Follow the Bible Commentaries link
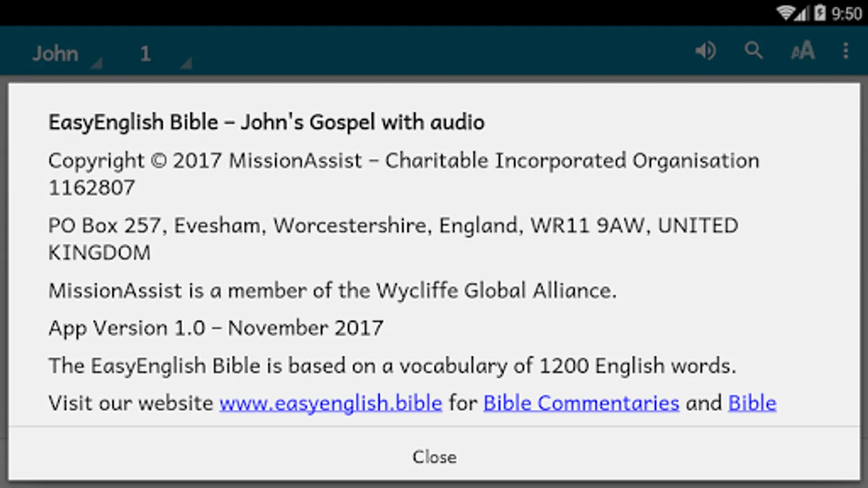Screen dimensions: 868x488 tap(581, 403)
